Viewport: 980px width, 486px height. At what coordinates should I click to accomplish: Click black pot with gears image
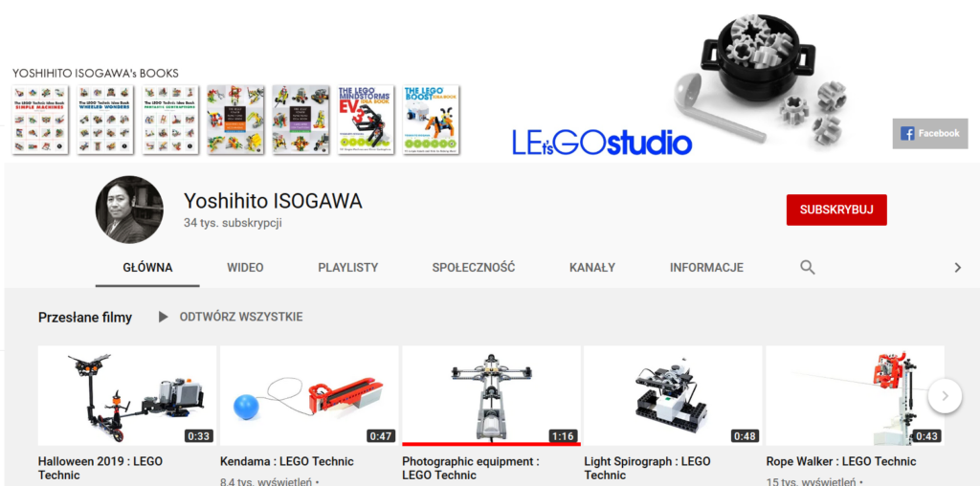[x=758, y=58]
